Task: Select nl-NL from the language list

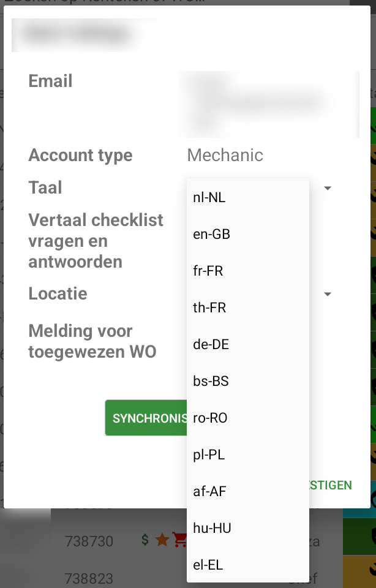Action: pos(209,197)
